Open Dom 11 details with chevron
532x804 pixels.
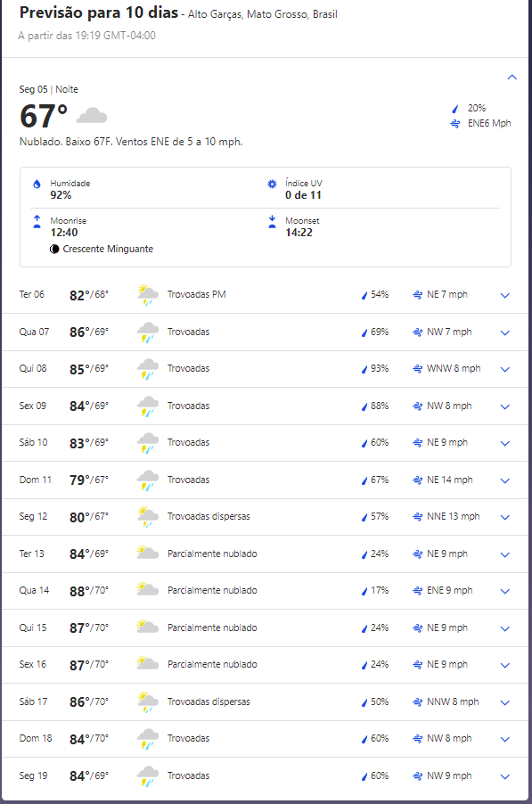505,480
